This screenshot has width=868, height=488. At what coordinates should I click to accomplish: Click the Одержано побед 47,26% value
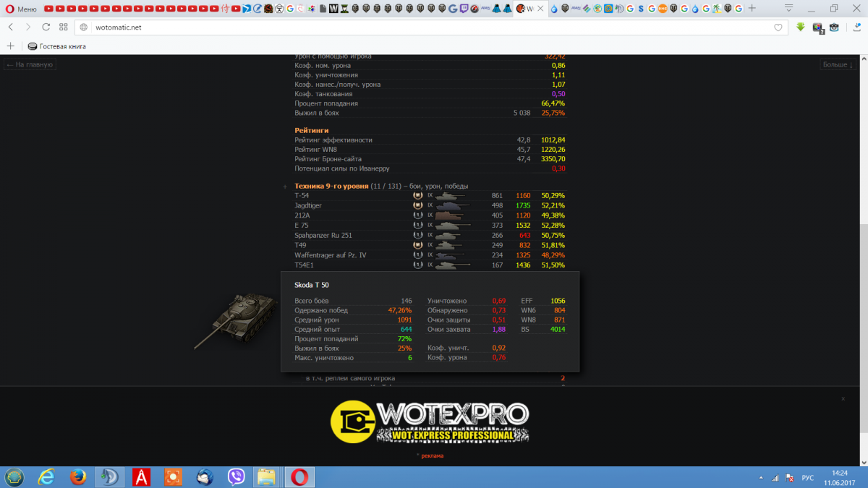(x=400, y=310)
